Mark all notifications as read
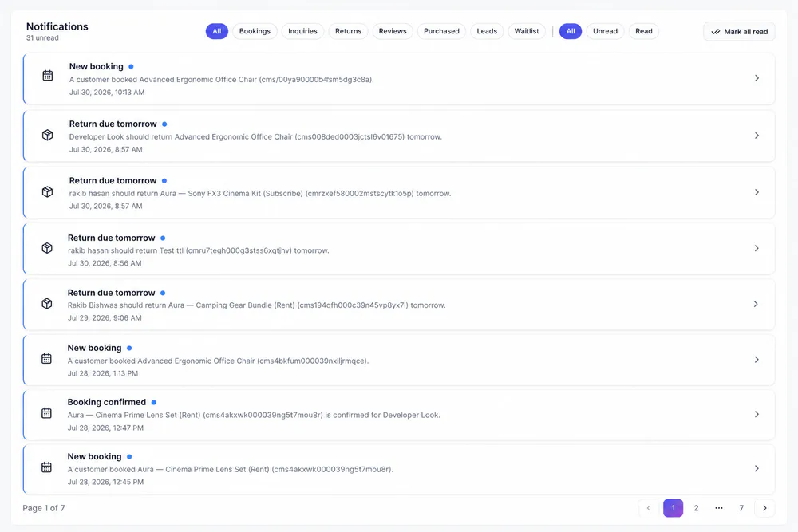This screenshot has width=798, height=532. (739, 32)
